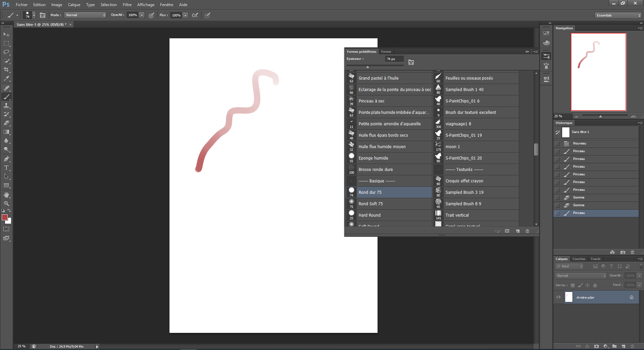Select the Eyedropper tool

[x=6, y=79]
